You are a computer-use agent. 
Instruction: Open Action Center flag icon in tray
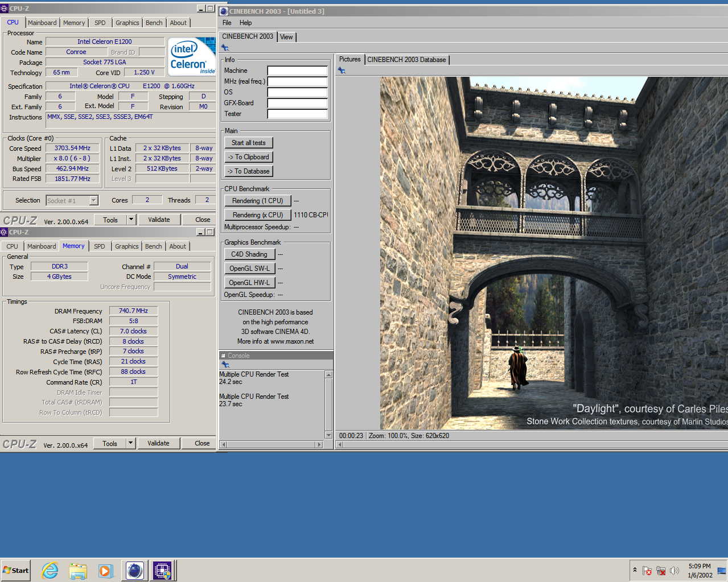[647, 571]
